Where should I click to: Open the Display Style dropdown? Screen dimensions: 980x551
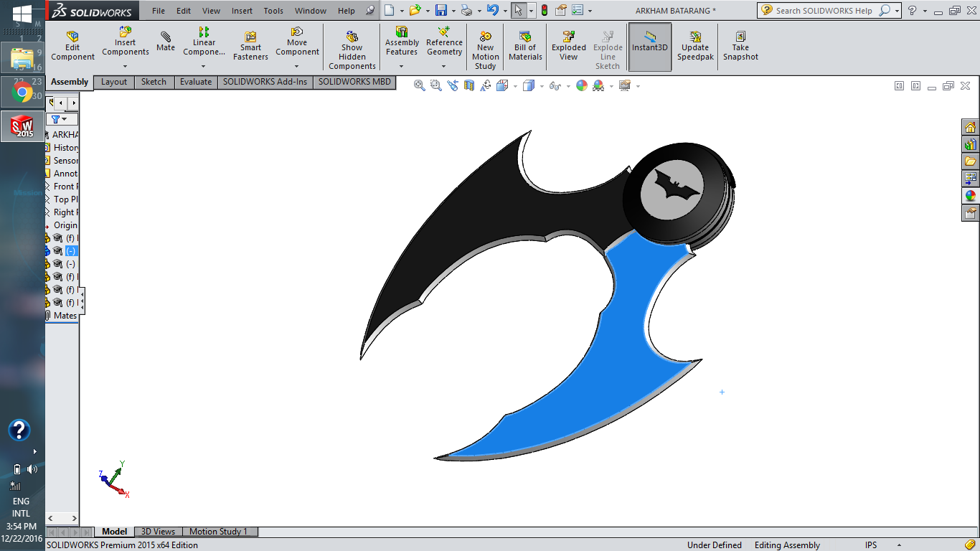click(x=542, y=86)
